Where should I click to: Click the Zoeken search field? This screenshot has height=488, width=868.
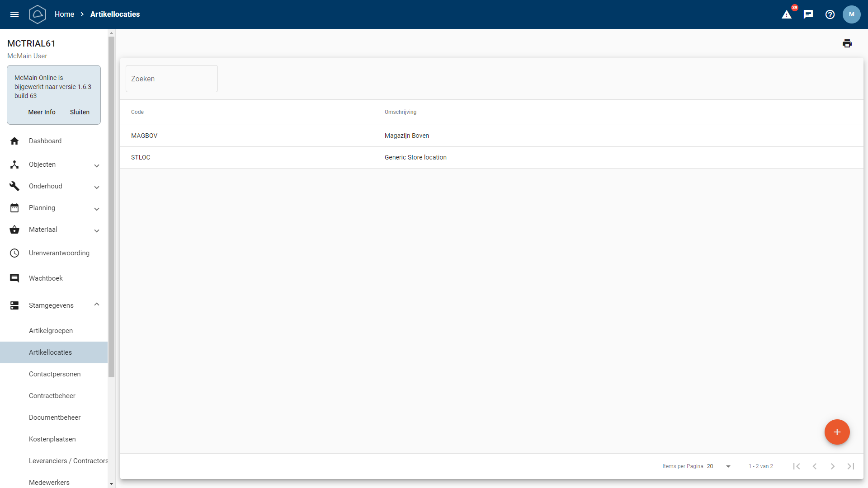[x=172, y=79]
